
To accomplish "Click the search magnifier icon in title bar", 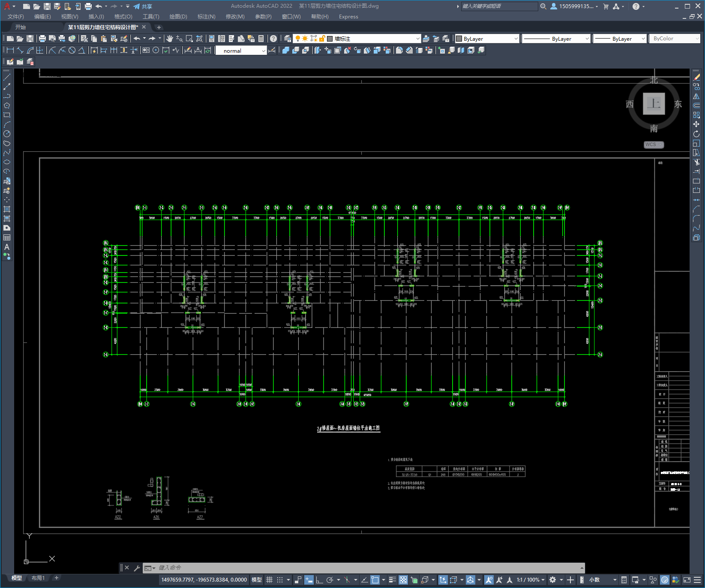I will (x=543, y=6).
